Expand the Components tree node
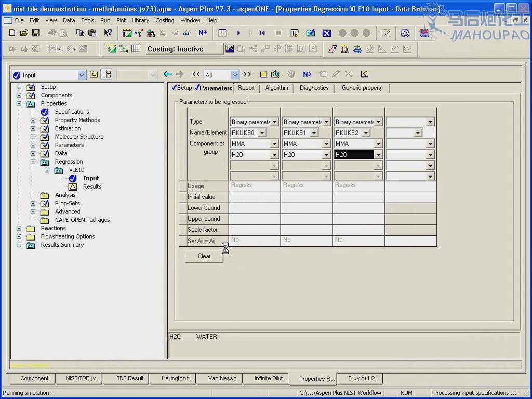The image size is (532, 399). [x=19, y=96]
